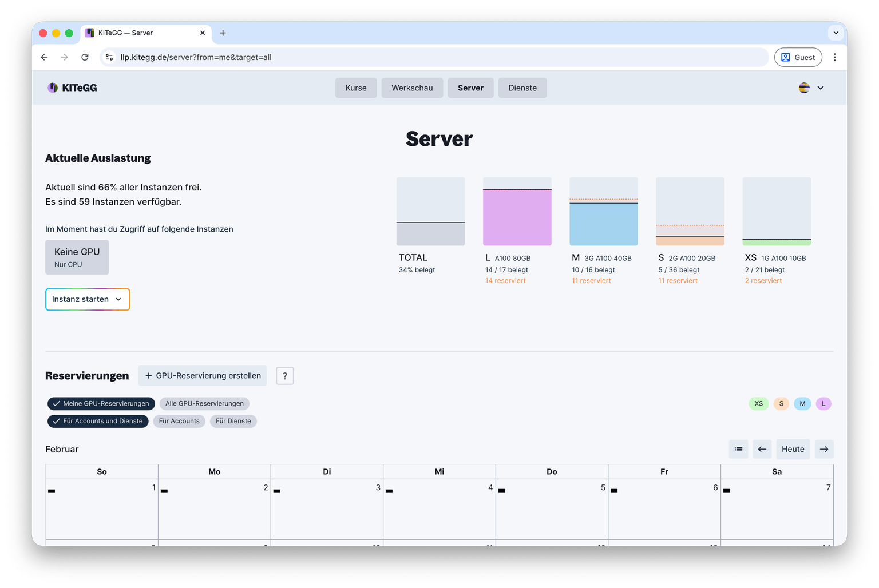Open the Werkschau tab
Screen dimensions: 879x588
(412, 88)
